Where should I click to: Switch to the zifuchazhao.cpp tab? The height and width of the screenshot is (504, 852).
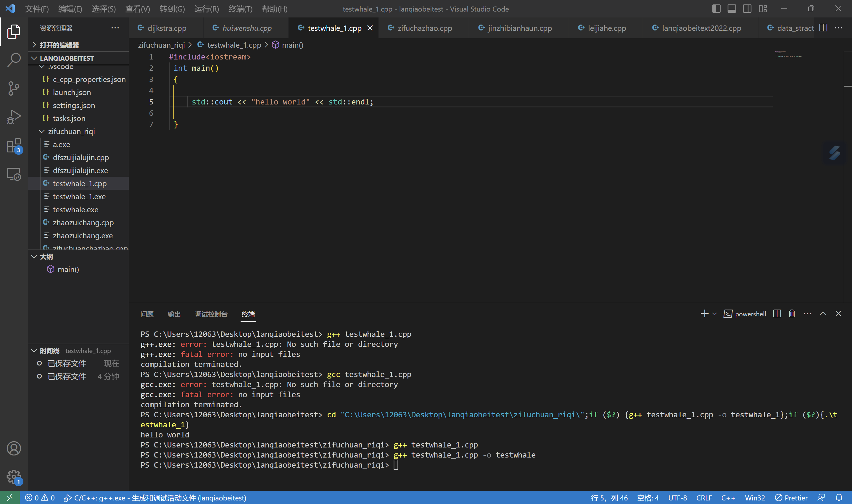(x=423, y=28)
